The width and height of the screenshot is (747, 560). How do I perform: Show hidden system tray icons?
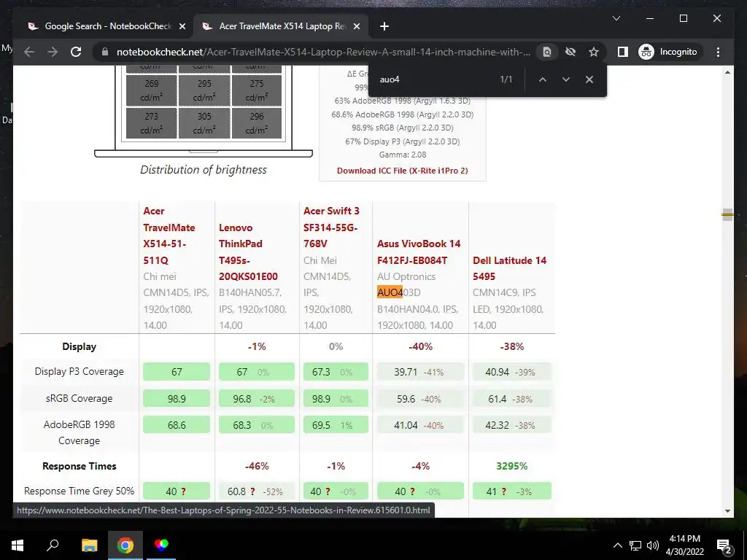[617, 545]
